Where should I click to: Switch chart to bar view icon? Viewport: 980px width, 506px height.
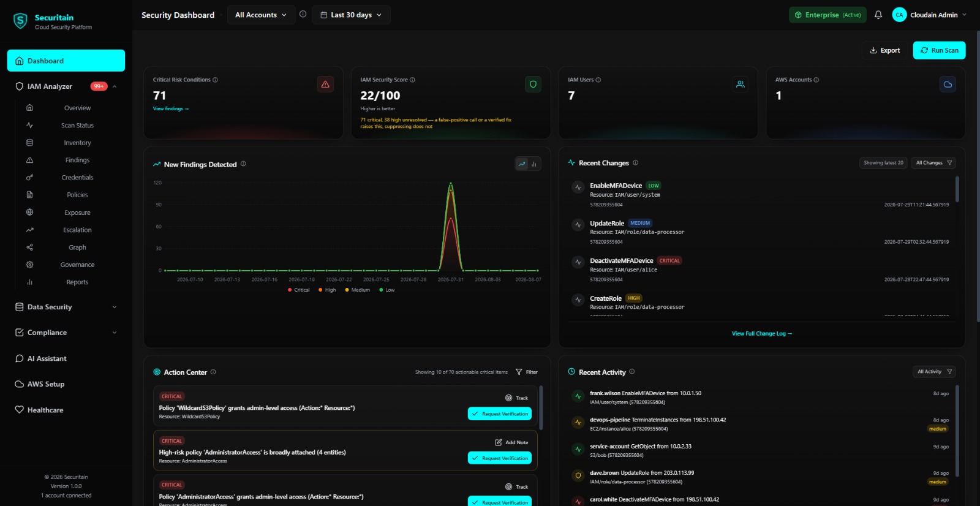[534, 164]
